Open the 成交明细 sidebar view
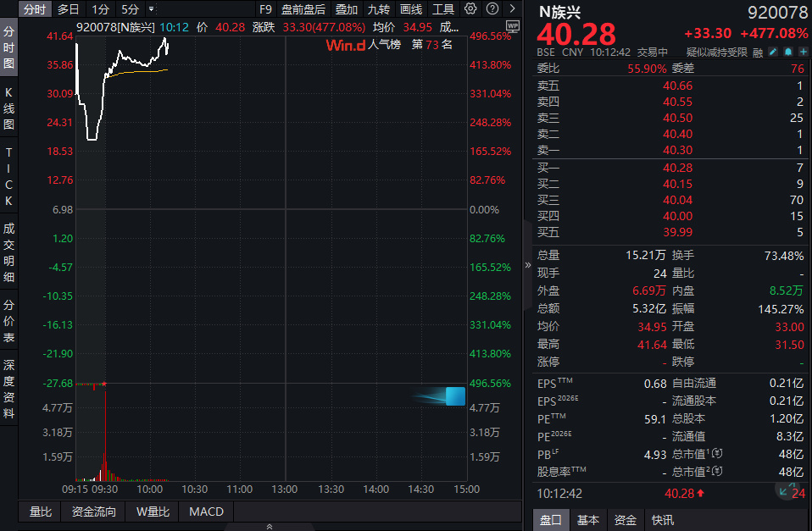Viewport: 812px width, 531px height. (8, 252)
